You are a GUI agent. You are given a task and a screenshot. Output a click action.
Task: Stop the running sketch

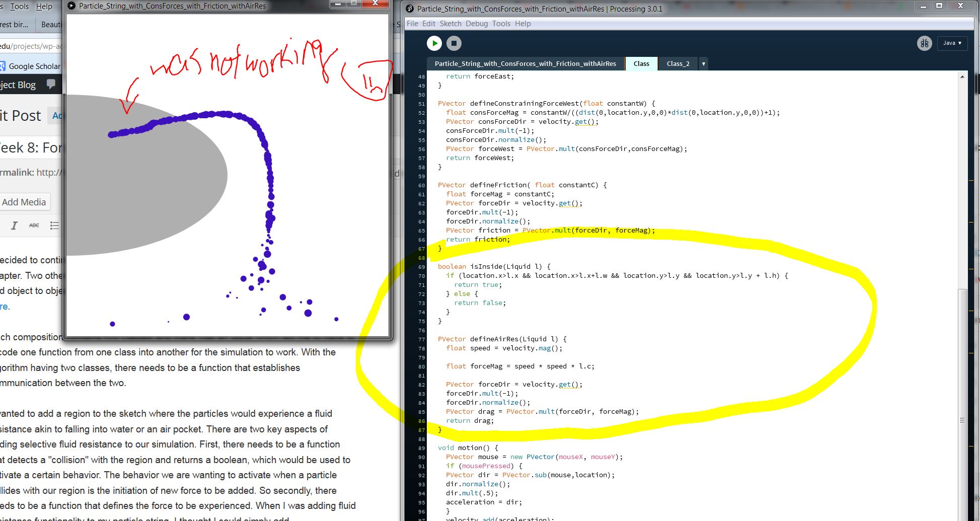[454, 43]
